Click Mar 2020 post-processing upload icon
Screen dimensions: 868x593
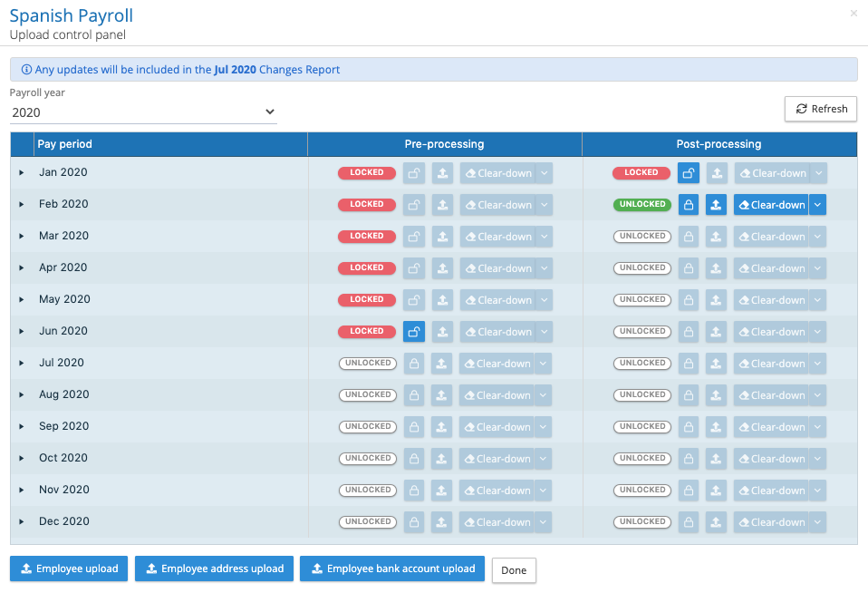717,237
